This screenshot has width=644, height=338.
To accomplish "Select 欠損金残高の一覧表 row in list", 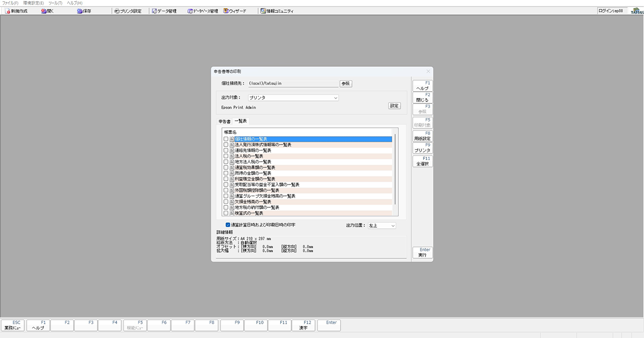I will pyautogui.click(x=253, y=202).
